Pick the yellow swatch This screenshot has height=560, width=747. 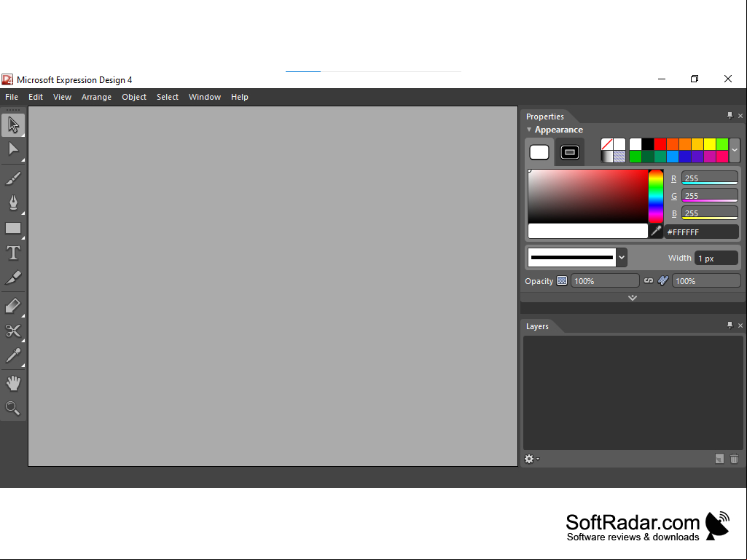pyautogui.click(x=709, y=144)
